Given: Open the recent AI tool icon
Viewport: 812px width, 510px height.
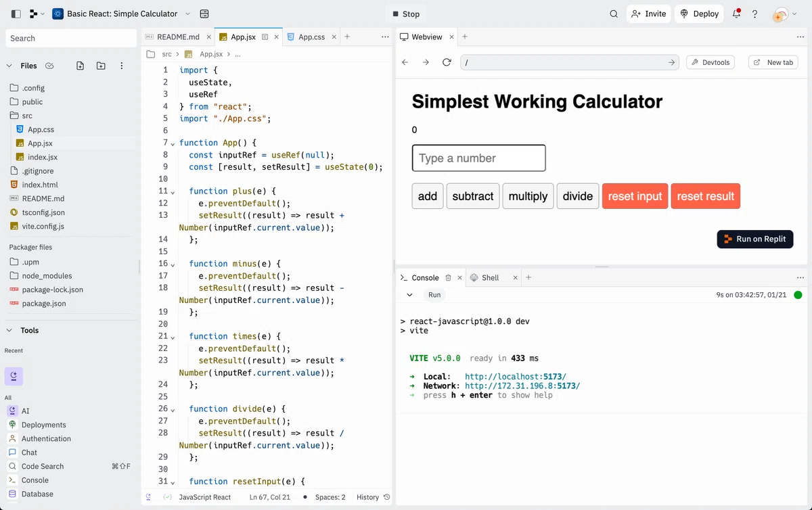Looking at the screenshot, I should [14, 376].
